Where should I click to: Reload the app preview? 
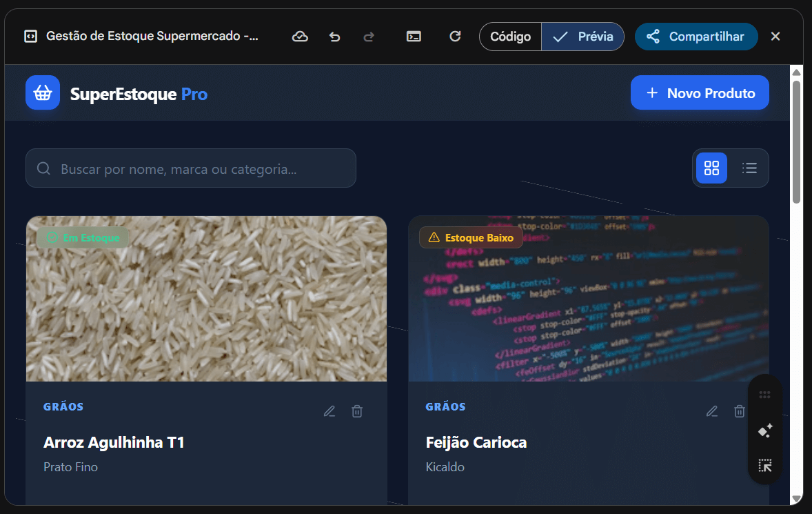point(455,37)
